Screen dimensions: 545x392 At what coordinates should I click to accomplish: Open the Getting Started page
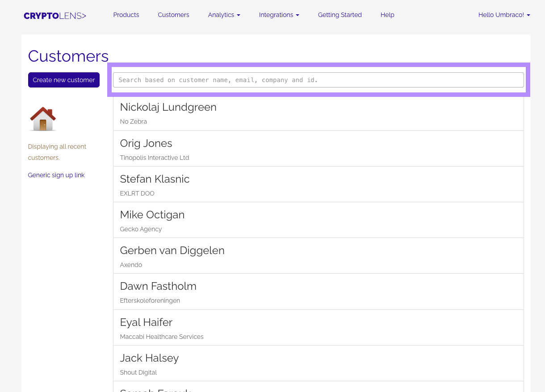[x=340, y=15]
